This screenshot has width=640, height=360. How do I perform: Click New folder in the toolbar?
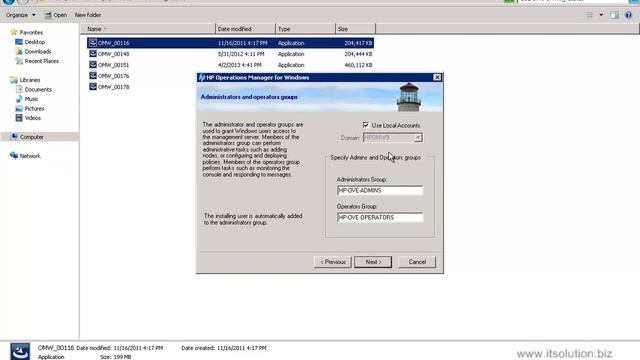point(88,15)
